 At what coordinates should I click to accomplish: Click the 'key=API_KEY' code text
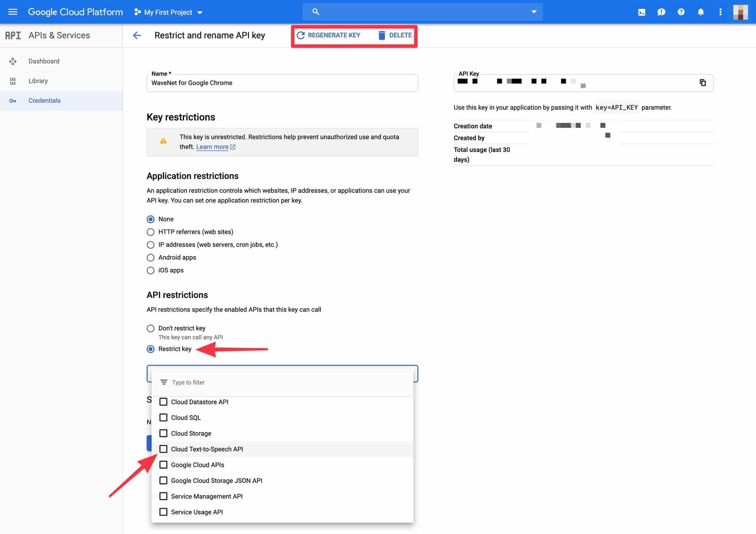pos(617,108)
